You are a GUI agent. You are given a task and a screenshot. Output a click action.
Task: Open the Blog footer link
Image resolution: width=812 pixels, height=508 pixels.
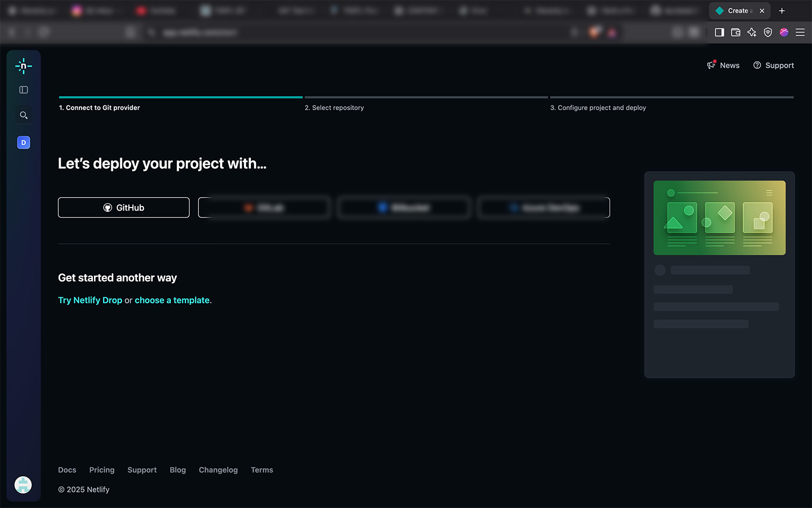[x=178, y=470]
